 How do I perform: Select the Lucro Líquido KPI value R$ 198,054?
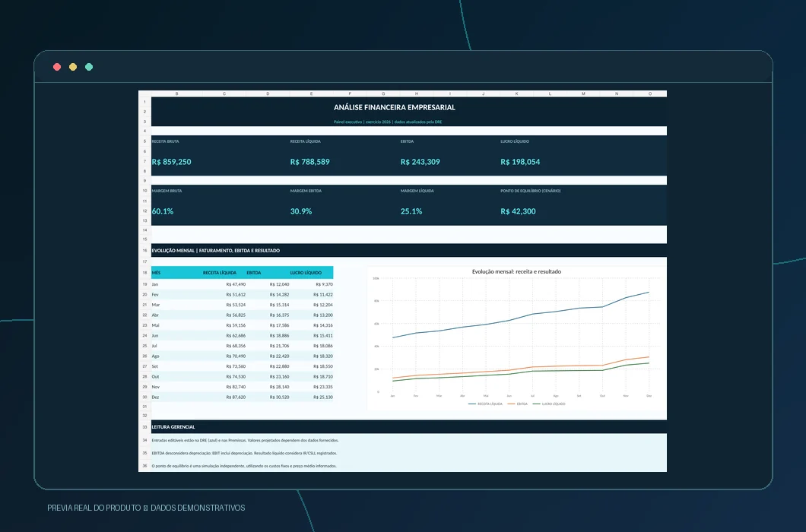click(520, 162)
